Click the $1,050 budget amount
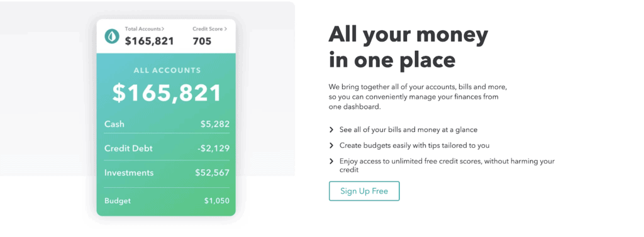 pos(217,201)
